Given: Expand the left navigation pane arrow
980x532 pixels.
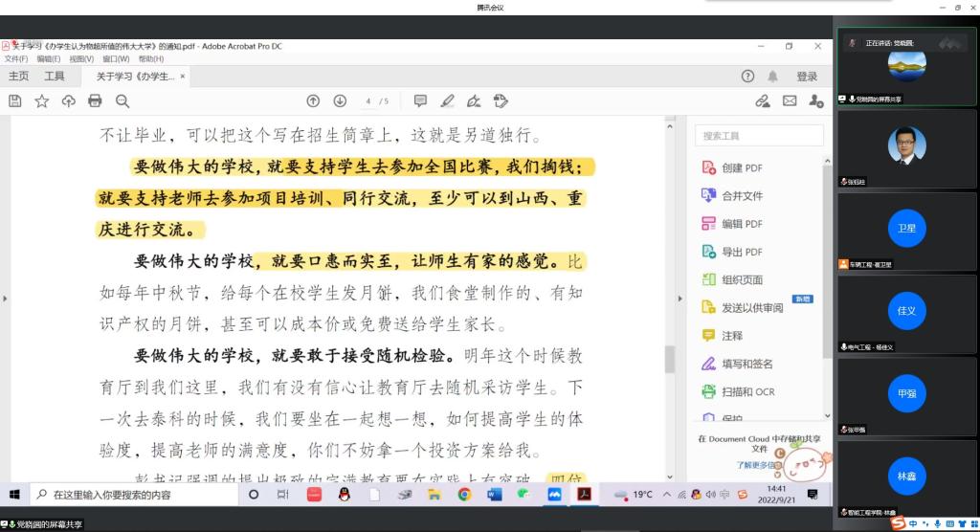Looking at the screenshot, I should tap(5, 299).
